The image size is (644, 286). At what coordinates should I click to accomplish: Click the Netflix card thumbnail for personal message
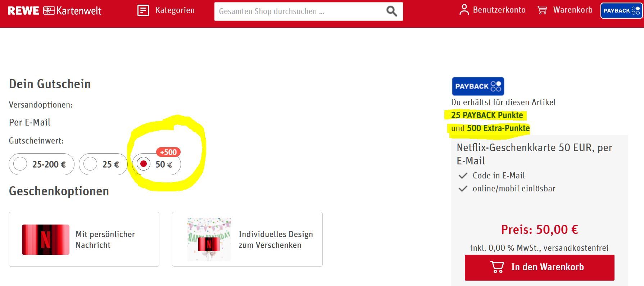(x=46, y=240)
